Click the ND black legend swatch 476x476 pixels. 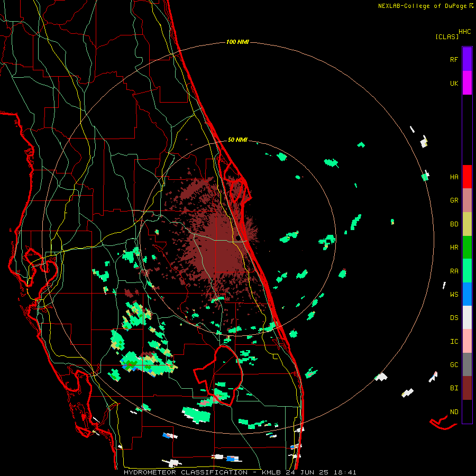point(467,411)
